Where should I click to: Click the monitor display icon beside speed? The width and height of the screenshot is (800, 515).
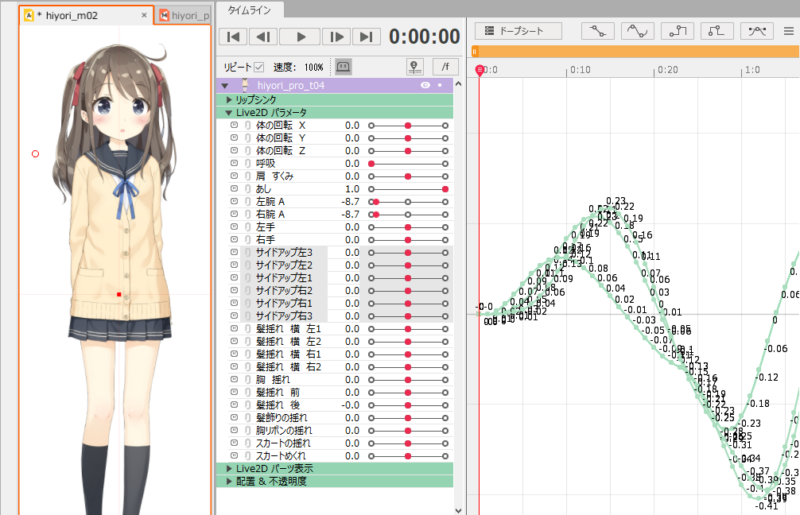[343, 66]
